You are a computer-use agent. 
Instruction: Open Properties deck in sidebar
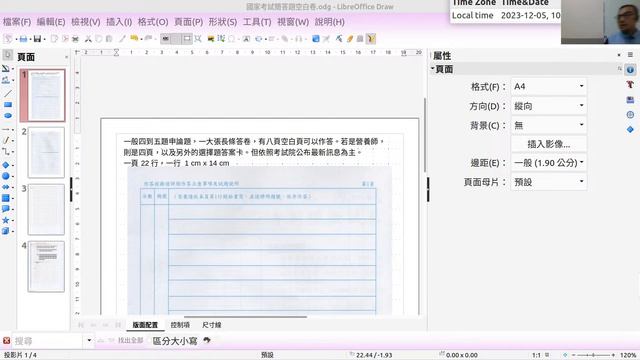point(630,70)
